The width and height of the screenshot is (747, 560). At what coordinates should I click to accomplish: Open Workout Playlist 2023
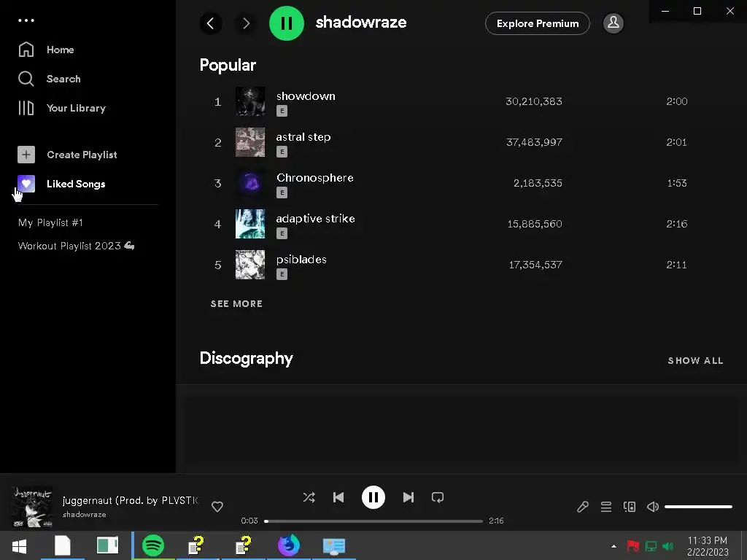point(76,246)
